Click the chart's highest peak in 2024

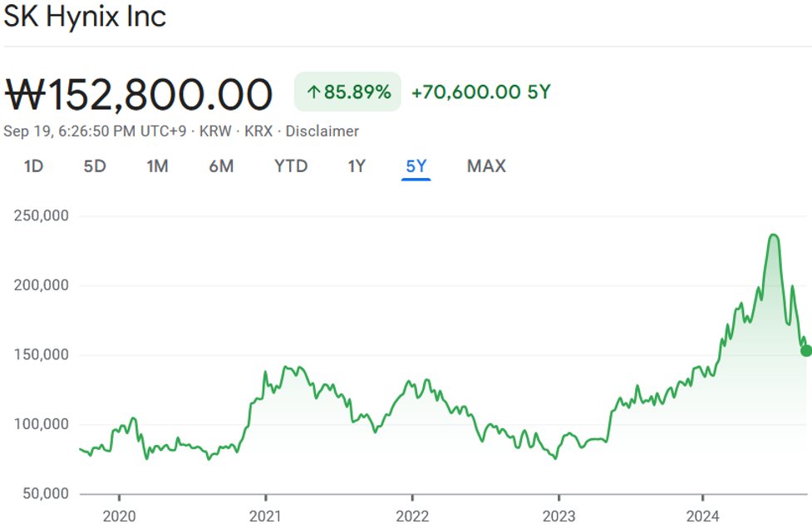coord(774,235)
